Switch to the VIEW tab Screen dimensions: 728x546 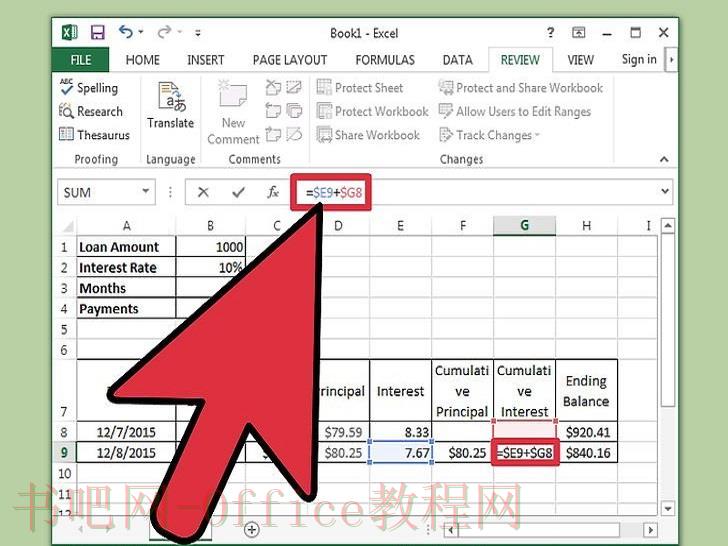(x=580, y=60)
